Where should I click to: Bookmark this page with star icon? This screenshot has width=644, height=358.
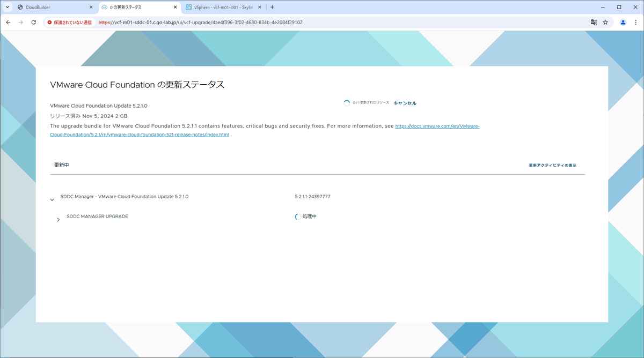click(x=605, y=23)
